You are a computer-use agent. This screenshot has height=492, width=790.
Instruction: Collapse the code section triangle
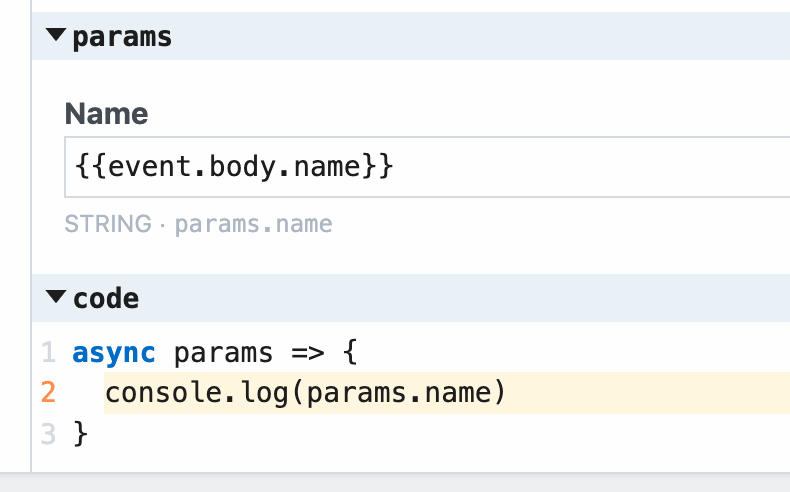pos(56,298)
